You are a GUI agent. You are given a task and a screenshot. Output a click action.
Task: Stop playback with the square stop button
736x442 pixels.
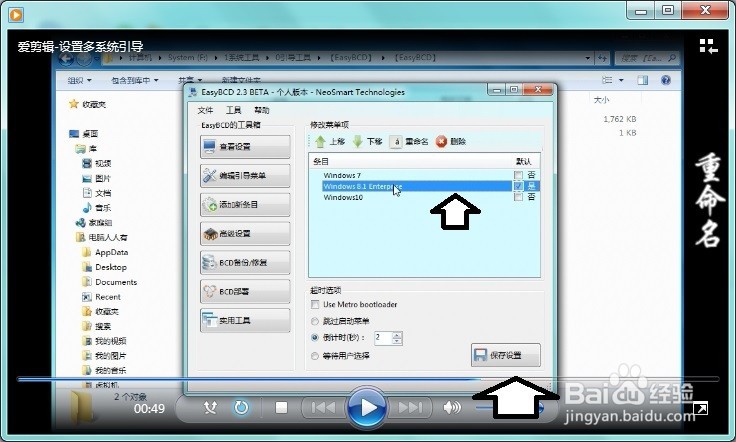281,408
